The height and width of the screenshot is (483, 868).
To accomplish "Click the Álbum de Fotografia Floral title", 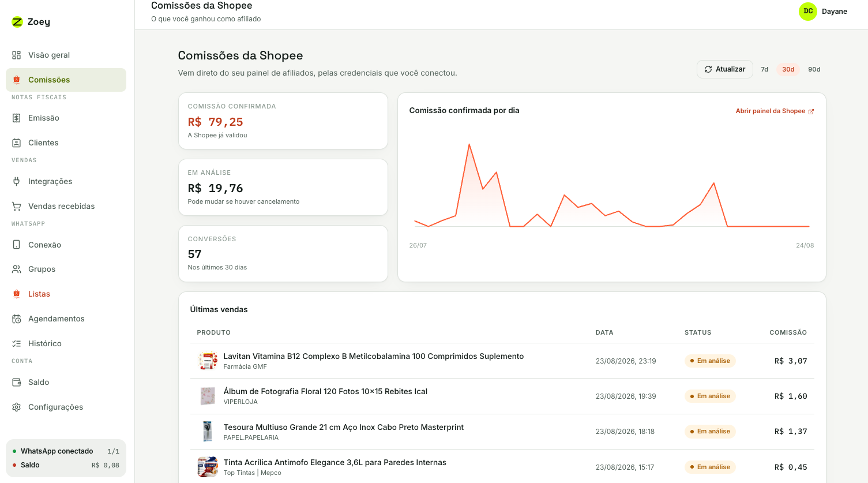I will point(325,392).
